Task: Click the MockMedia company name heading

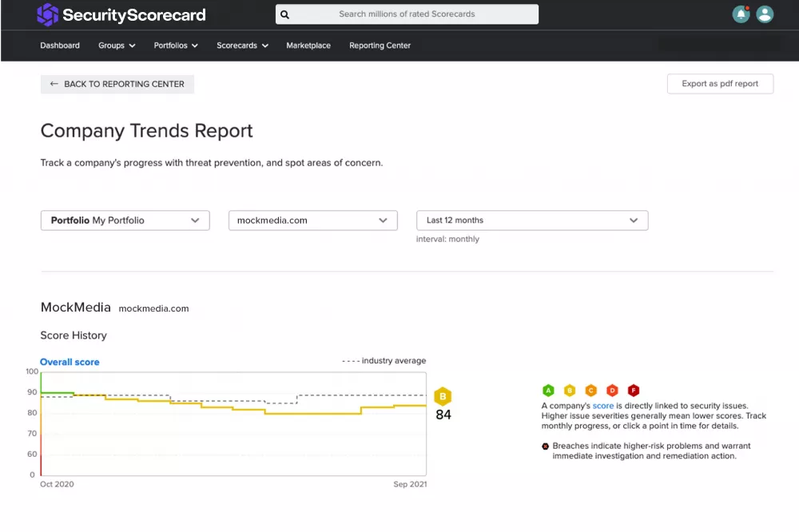Action: (x=75, y=308)
